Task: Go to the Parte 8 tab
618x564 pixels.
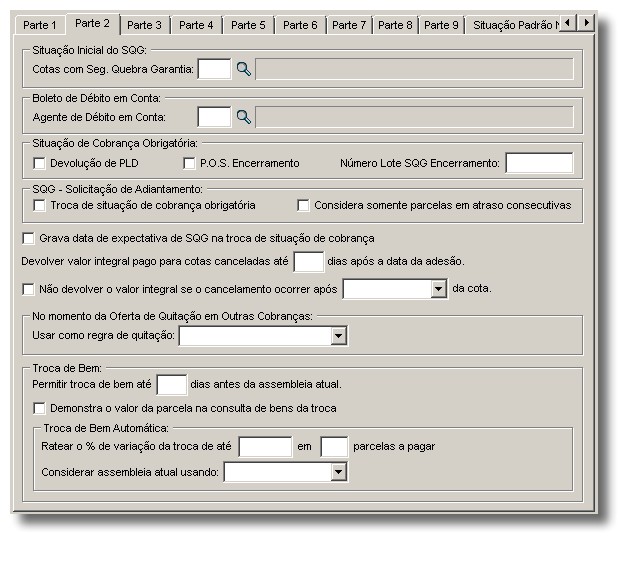Action: [395, 25]
